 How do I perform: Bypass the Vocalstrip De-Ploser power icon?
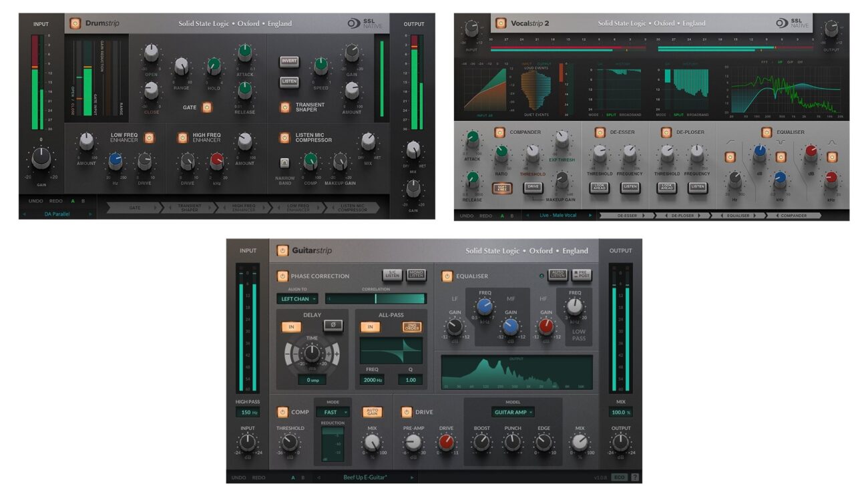[x=665, y=132]
